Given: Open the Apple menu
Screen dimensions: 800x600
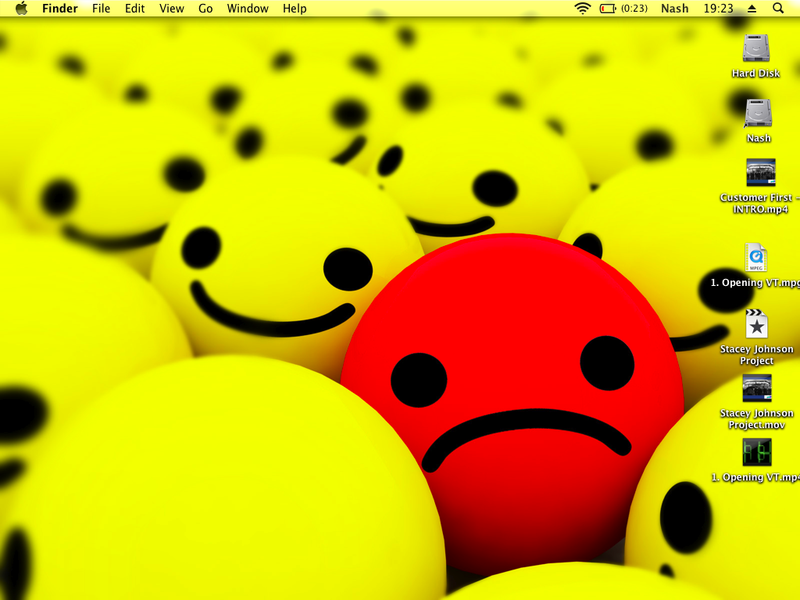Looking at the screenshot, I should pos(21,8).
